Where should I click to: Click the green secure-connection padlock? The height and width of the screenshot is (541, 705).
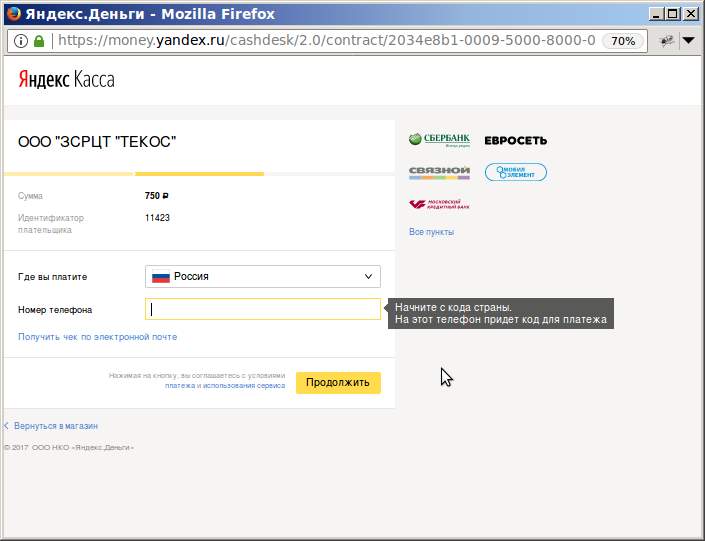click(39, 41)
